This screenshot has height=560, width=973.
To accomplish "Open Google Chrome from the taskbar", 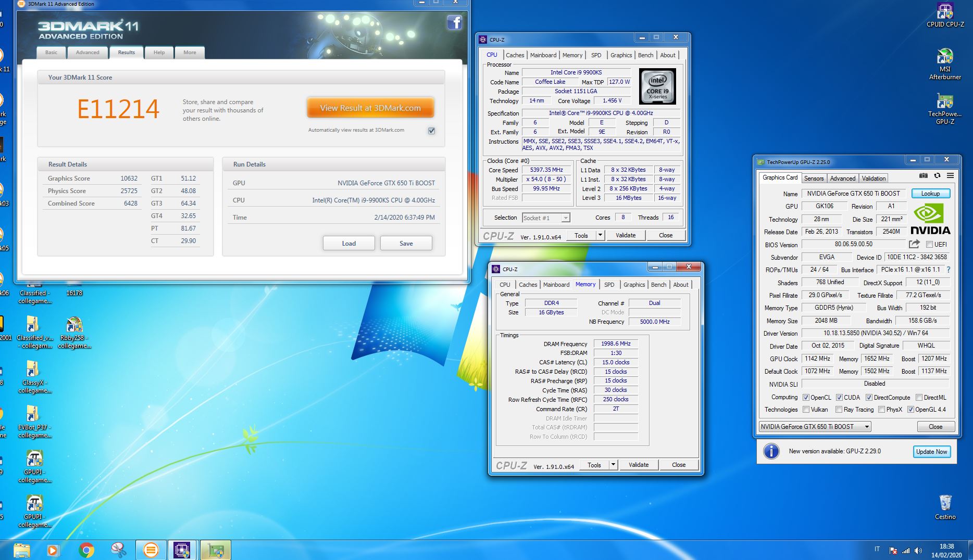I will click(x=86, y=550).
